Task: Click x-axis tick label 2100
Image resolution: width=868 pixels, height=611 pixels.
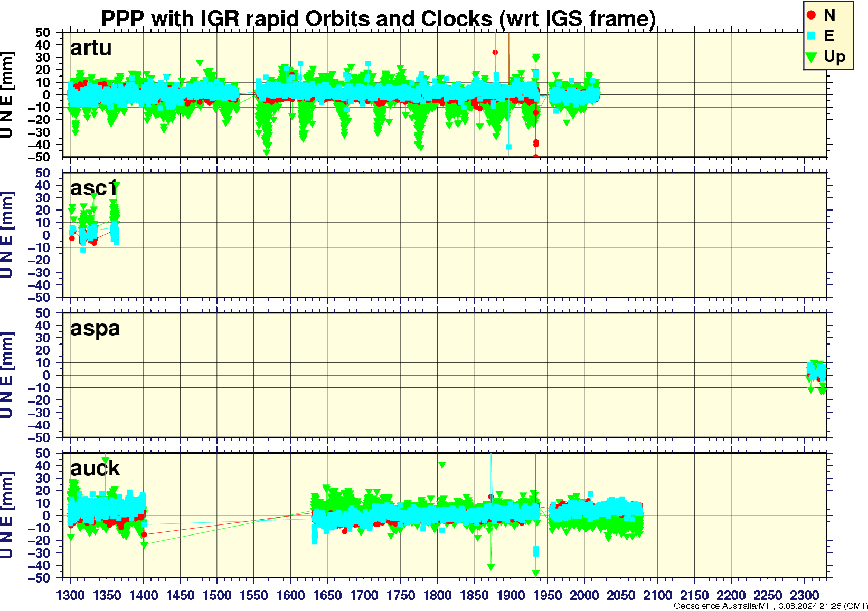Action: coord(657,595)
